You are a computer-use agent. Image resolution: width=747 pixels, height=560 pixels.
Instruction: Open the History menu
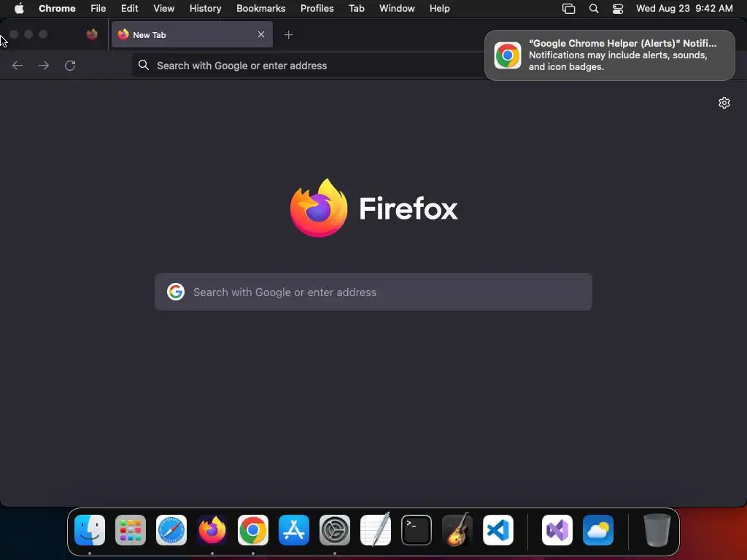coord(205,8)
